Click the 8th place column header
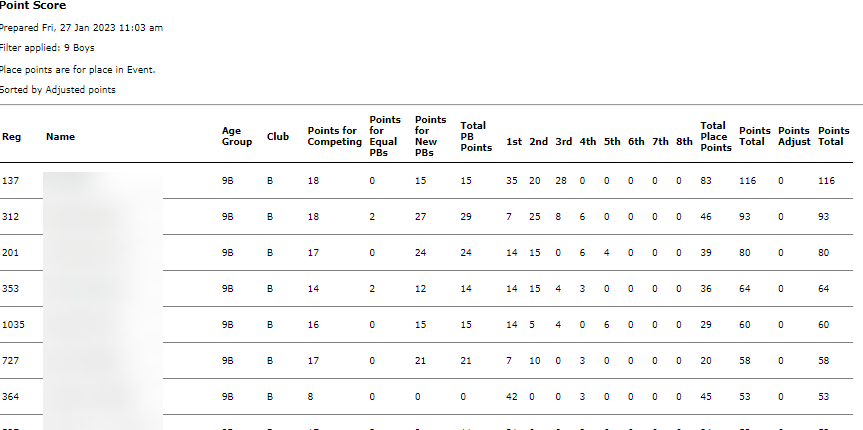863x430 pixels. click(684, 142)
